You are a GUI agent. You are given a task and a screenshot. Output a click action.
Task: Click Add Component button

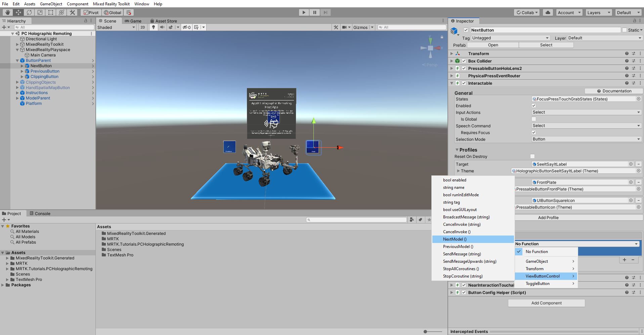[x=547, y=303]
